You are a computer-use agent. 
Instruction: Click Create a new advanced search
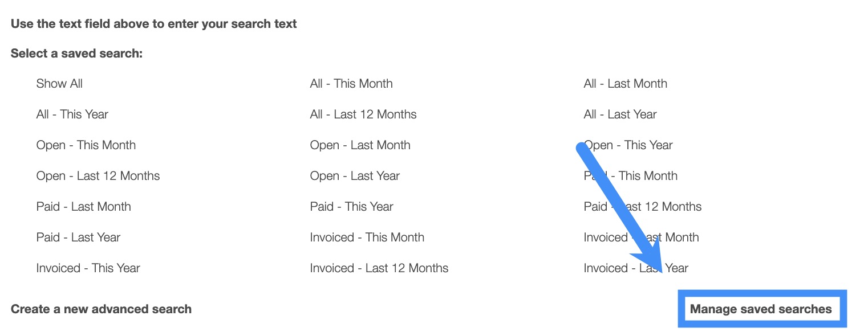pos(101,309)
